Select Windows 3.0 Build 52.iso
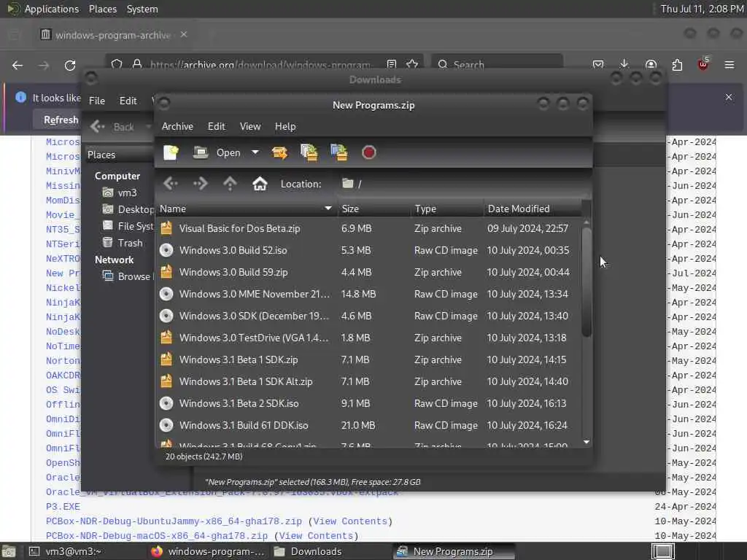Image resolution: width=747 pixels, height=560 pixels. click(x=368, y=251)
